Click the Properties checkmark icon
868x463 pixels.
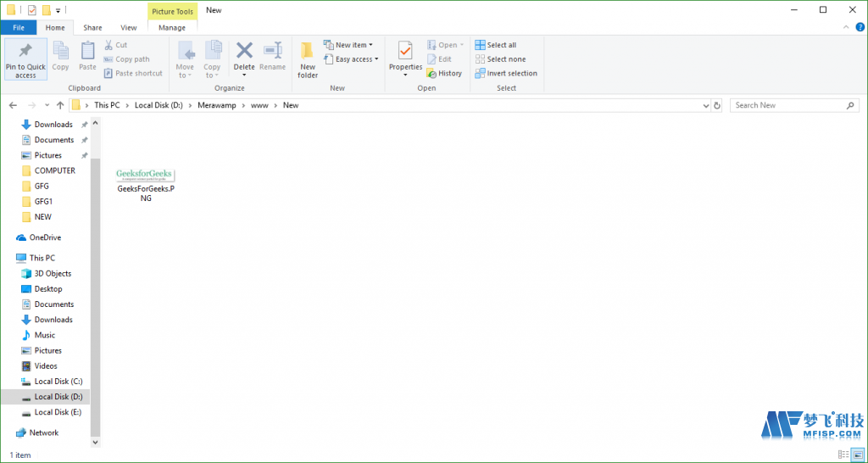[x=405, y=51]
